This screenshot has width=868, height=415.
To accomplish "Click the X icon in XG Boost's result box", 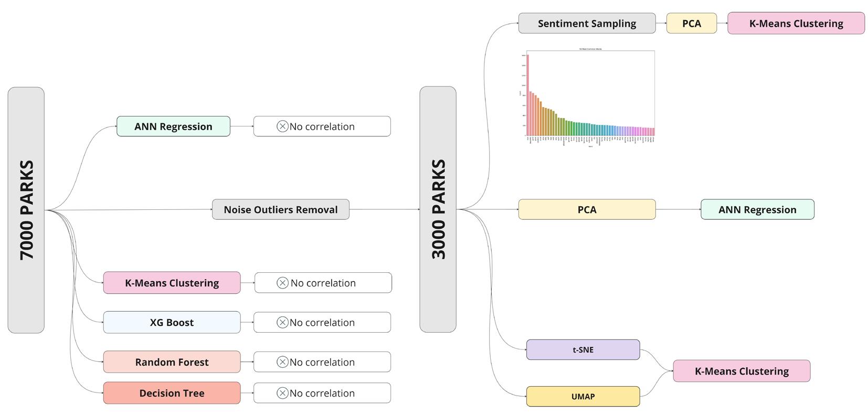I will pyautogui.click(x=282, y=323).
